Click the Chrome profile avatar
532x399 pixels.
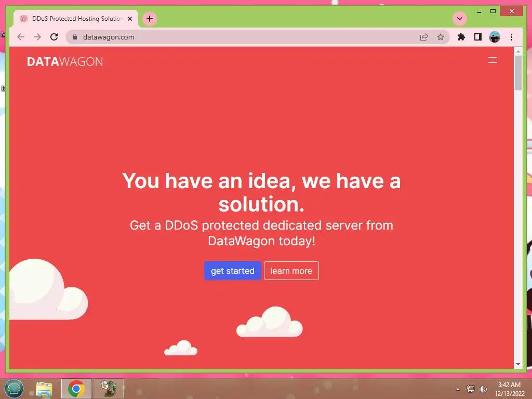pyautogui.click(x=495, y=37)
